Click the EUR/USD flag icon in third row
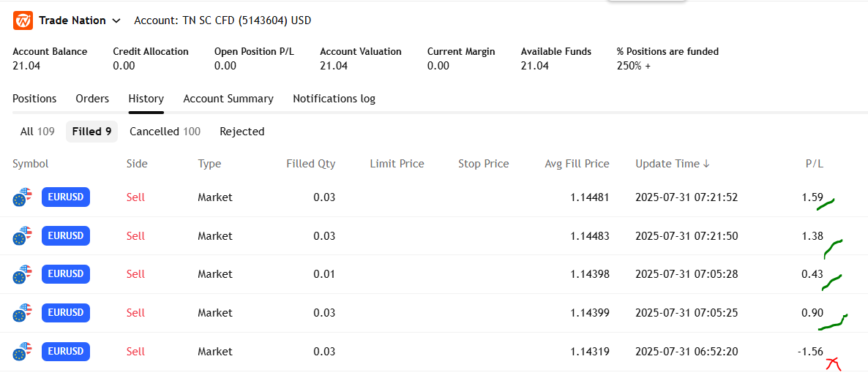868x378 pixels. [23, 274]
